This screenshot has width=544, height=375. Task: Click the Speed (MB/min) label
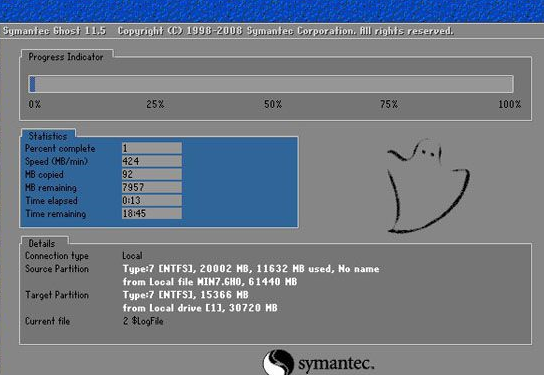[56, 162]
